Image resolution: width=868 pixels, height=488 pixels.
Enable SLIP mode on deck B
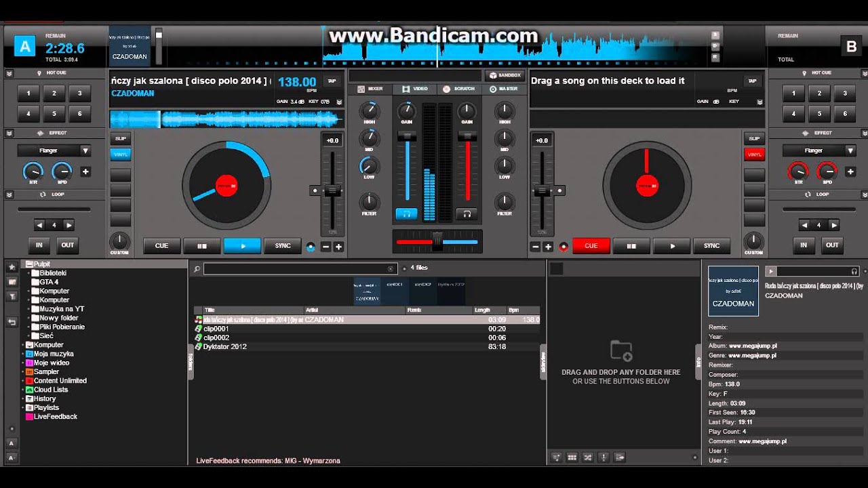click(x=754, y=138)
